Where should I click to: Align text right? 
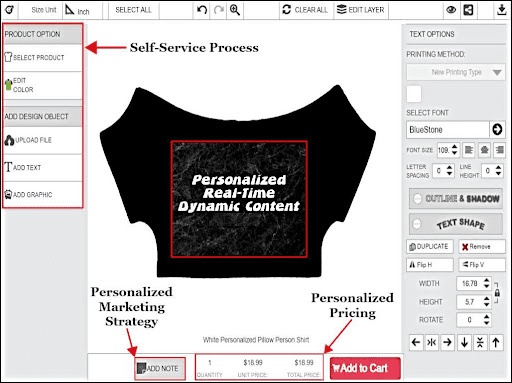click(x=499, y=150)
